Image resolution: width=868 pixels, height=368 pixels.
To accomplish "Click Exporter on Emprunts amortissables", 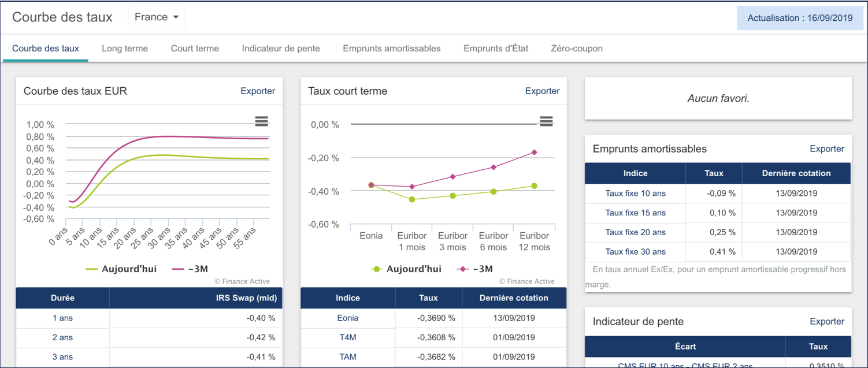I will point(827,148).
